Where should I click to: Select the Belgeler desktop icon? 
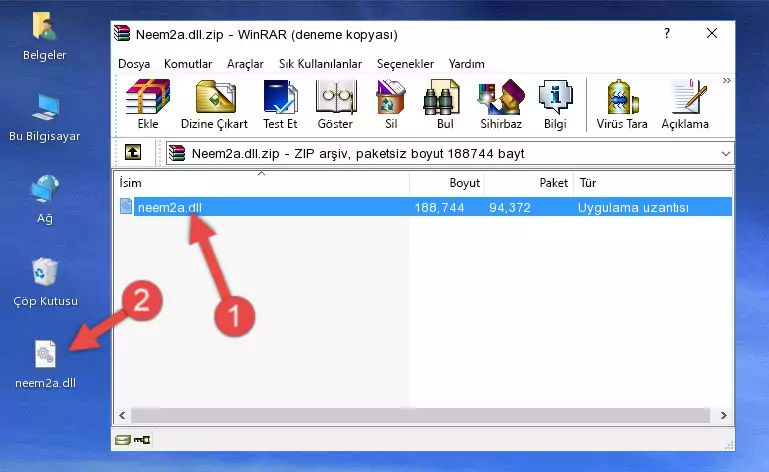[45, 37]
